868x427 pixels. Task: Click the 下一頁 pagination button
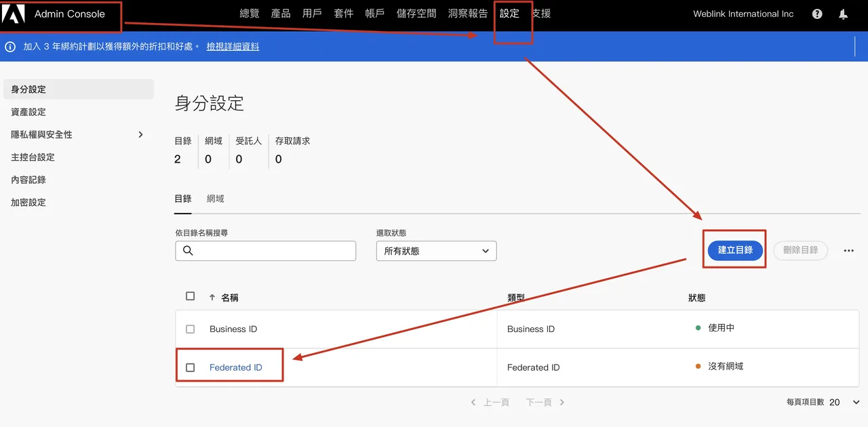[545, 403]
